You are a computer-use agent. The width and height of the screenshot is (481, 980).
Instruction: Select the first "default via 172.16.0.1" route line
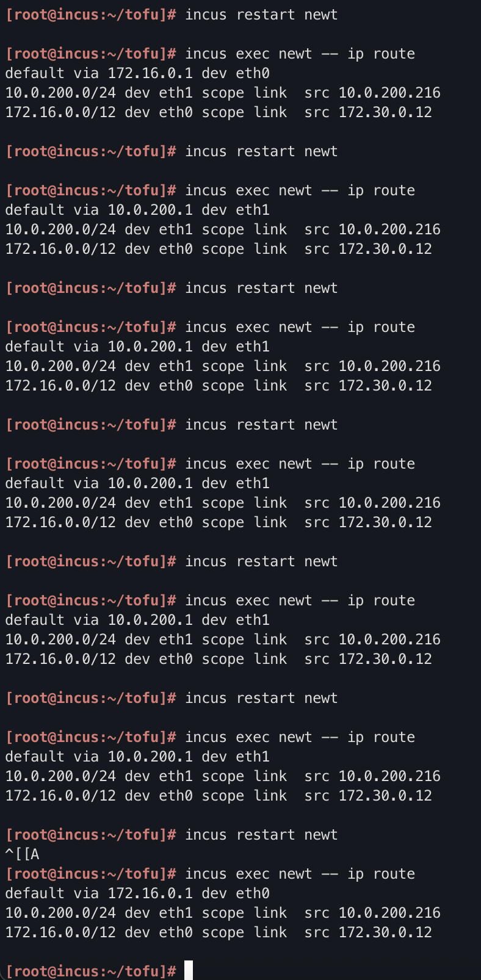pyautogui.click(x=137, y=73)
